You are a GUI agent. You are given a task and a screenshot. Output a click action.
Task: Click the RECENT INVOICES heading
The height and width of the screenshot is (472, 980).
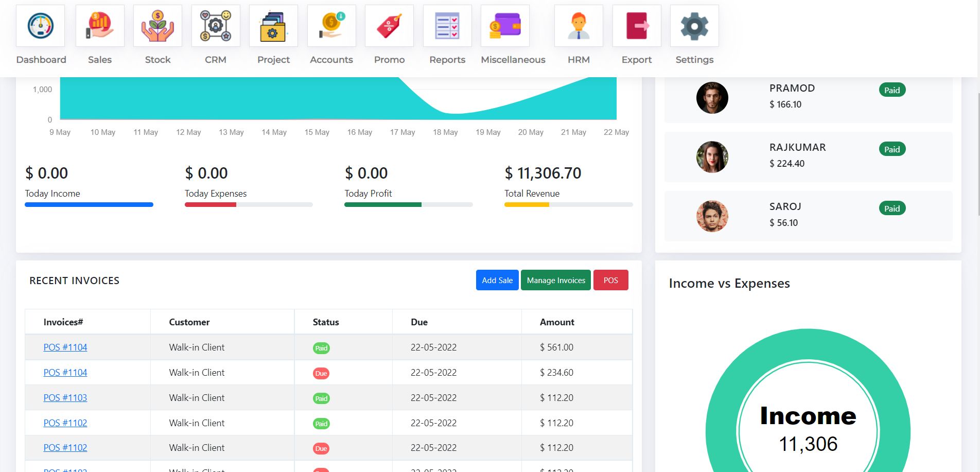74,281
